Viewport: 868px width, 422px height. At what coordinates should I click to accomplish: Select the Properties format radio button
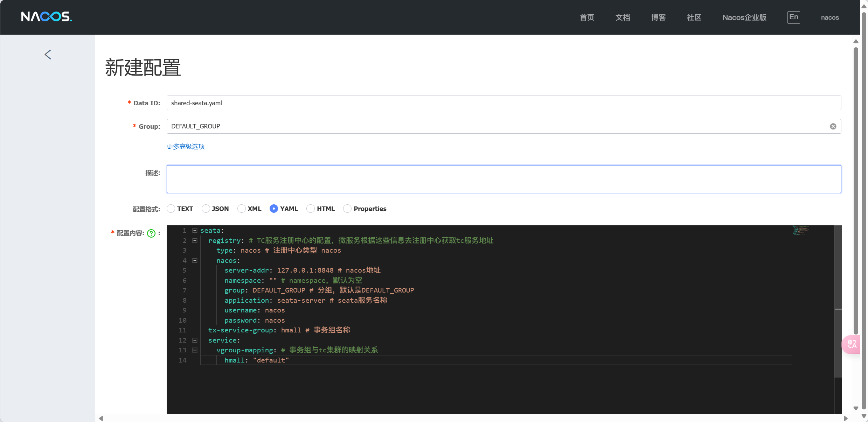pos(347,209)
